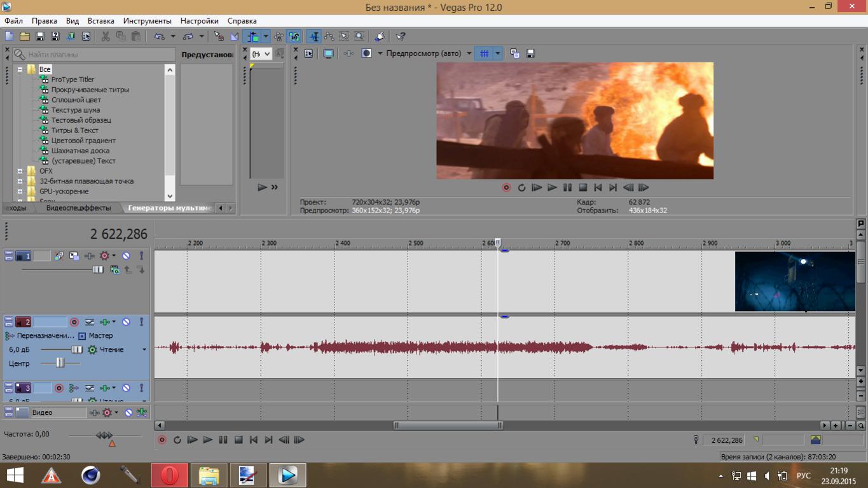The width and height of the screenshot is (868, 488).
Task: Copy preview snapshot to clipboard
Action: (x=515, y=54)
